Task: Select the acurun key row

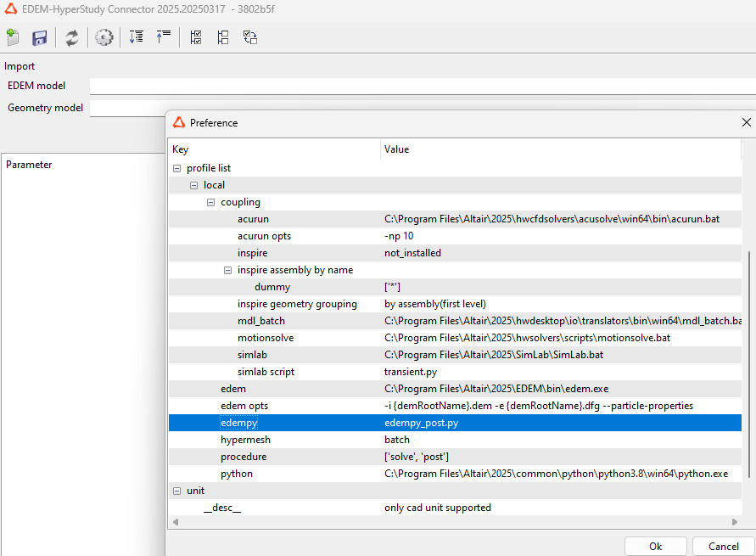Action: pyautogui.click(x=455, y=219)
